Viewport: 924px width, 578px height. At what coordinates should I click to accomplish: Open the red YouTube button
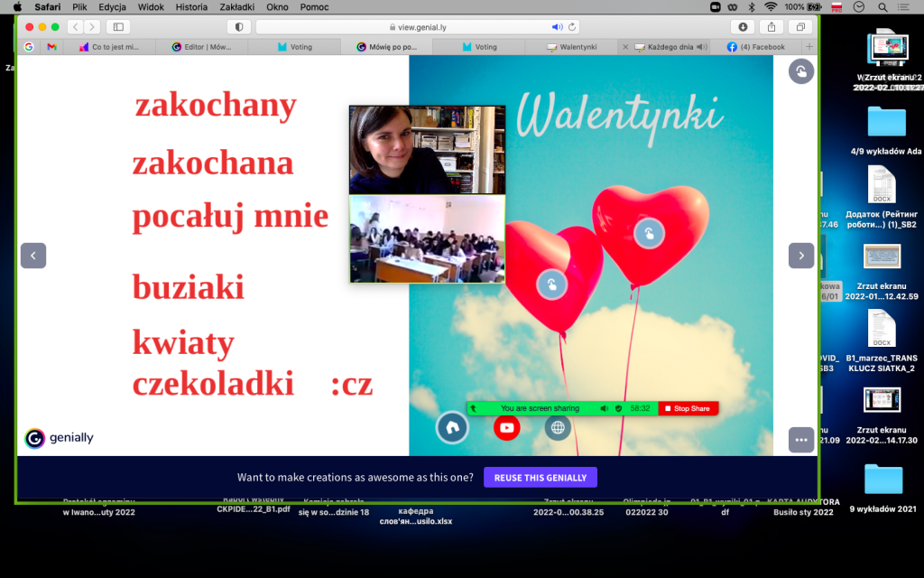[507, 427]
